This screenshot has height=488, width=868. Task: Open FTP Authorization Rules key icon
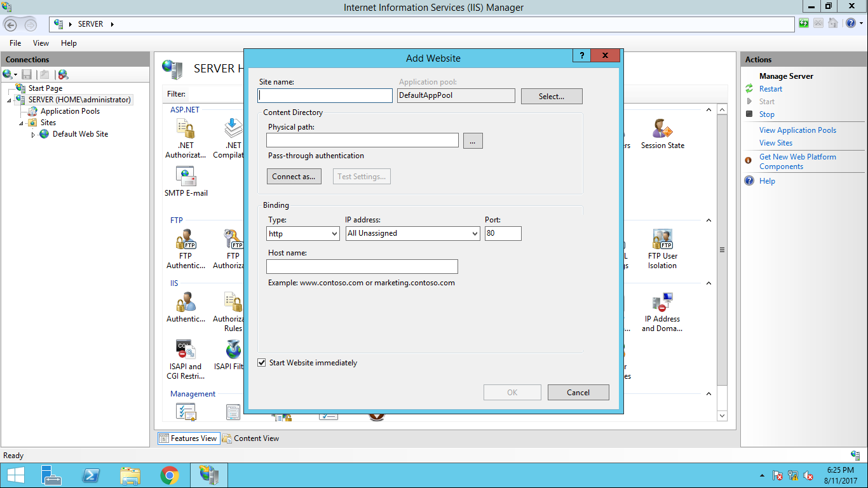pyautogui.click(x=233, y=239)
